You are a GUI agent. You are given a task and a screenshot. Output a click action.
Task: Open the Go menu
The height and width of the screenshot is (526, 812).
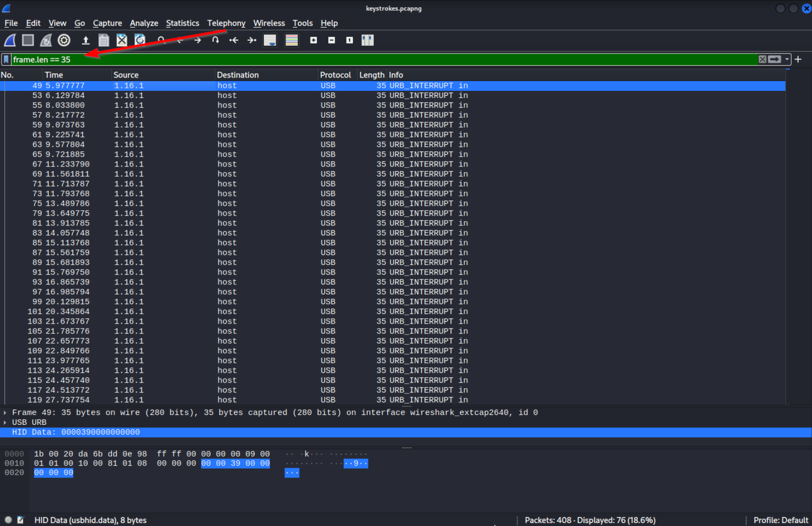pos(80,23)
